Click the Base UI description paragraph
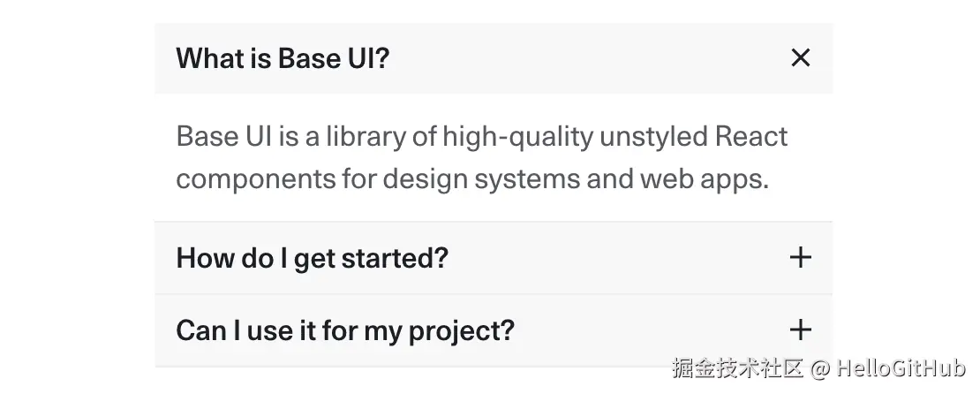The width and height of the screenshot is (980, 394). (481, 158)
